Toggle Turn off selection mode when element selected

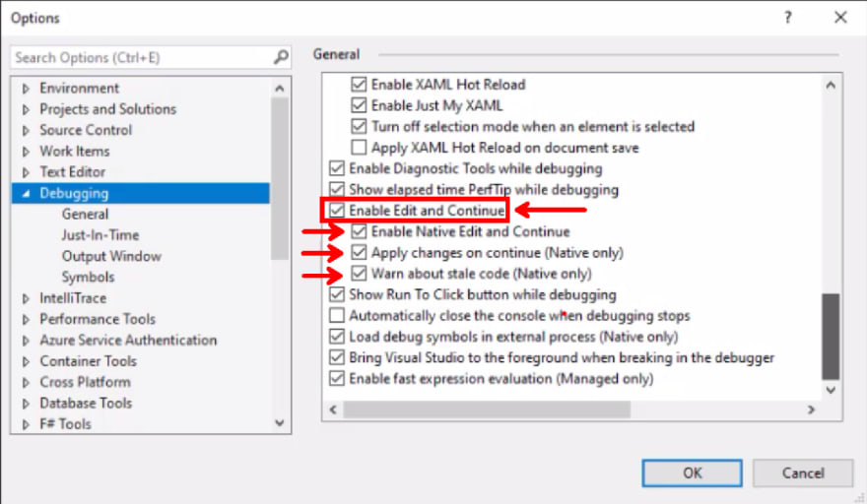[x=359, y=127]
